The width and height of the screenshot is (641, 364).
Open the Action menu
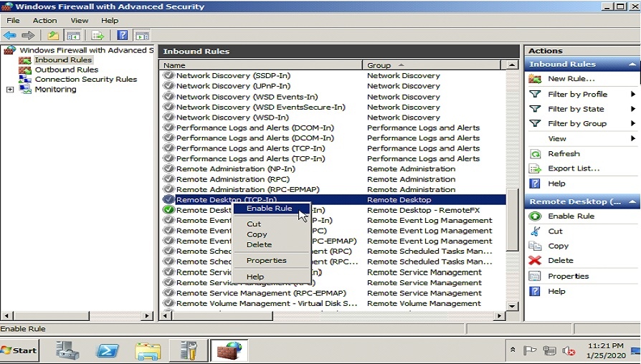(x=45, y=21)
